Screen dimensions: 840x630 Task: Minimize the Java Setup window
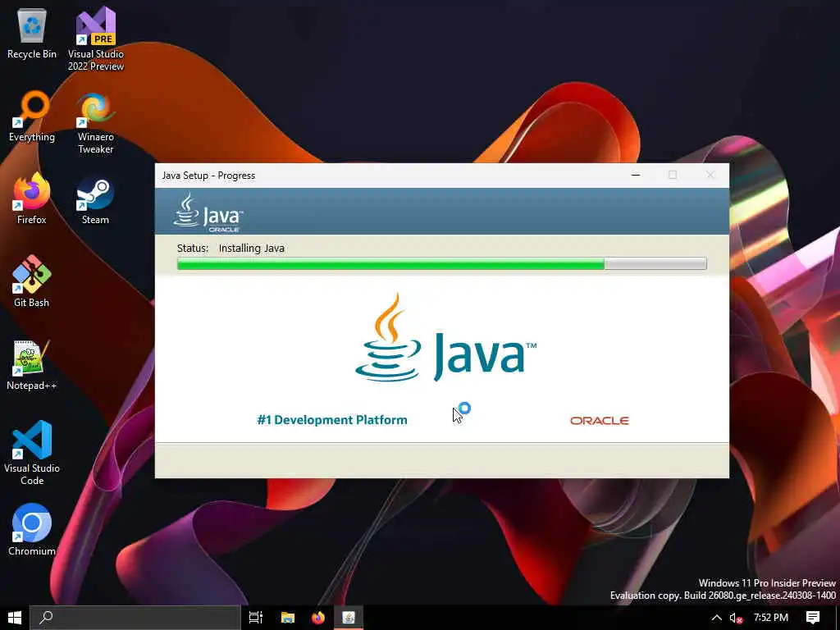pos(636,176)
